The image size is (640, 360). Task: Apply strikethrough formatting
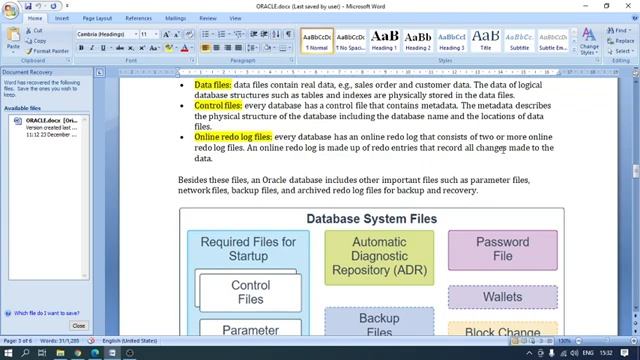(x=120, y=48)
